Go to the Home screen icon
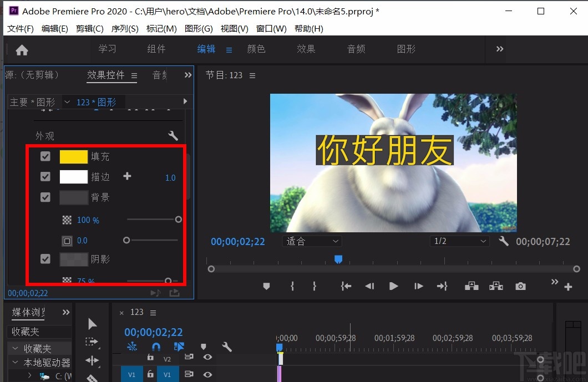This screenshot has height=382, width=588. pos(22,50)
